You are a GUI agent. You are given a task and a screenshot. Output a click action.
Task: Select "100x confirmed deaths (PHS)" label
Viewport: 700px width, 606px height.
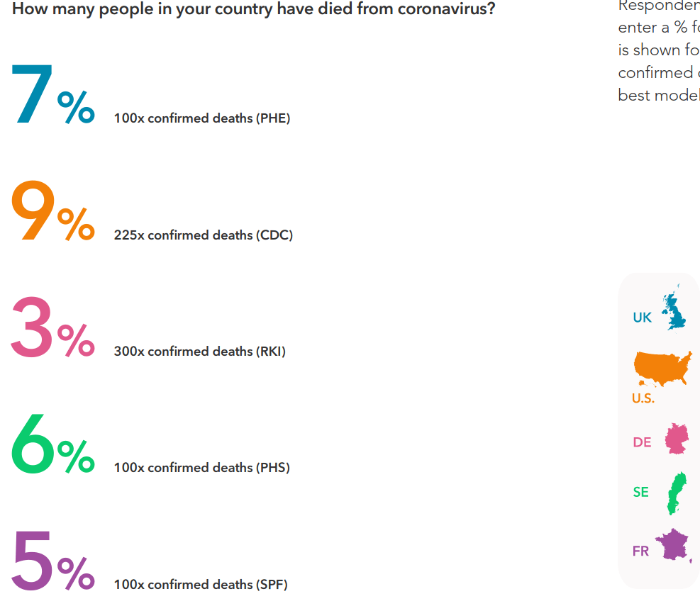click(x=202, y=467)
